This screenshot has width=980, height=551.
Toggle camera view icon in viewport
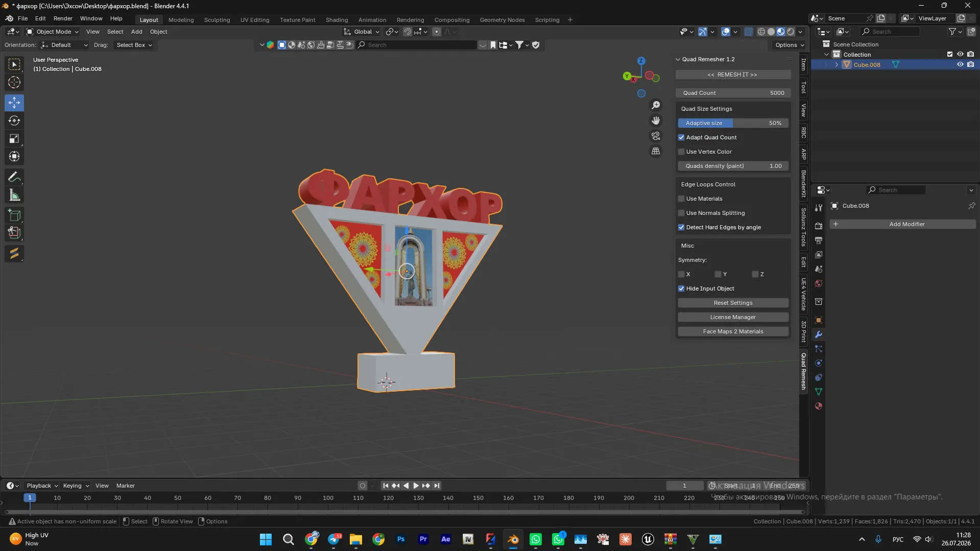click(x=656, y=136)
